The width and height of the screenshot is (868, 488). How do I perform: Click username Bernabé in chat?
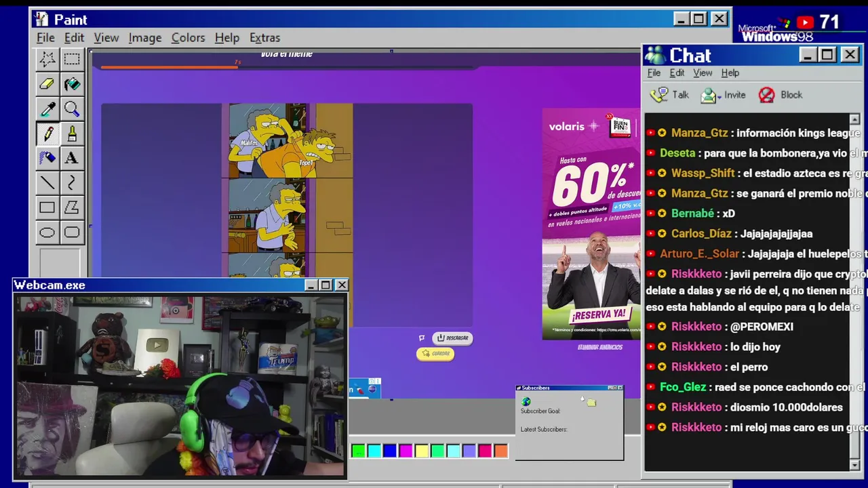click(x=692, y=213)
